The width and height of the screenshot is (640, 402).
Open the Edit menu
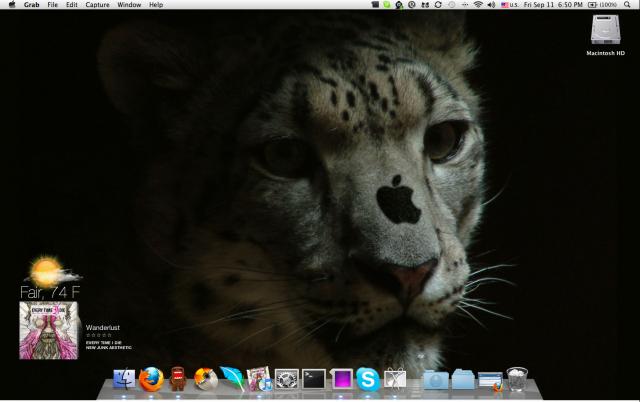tap(72, 5)
